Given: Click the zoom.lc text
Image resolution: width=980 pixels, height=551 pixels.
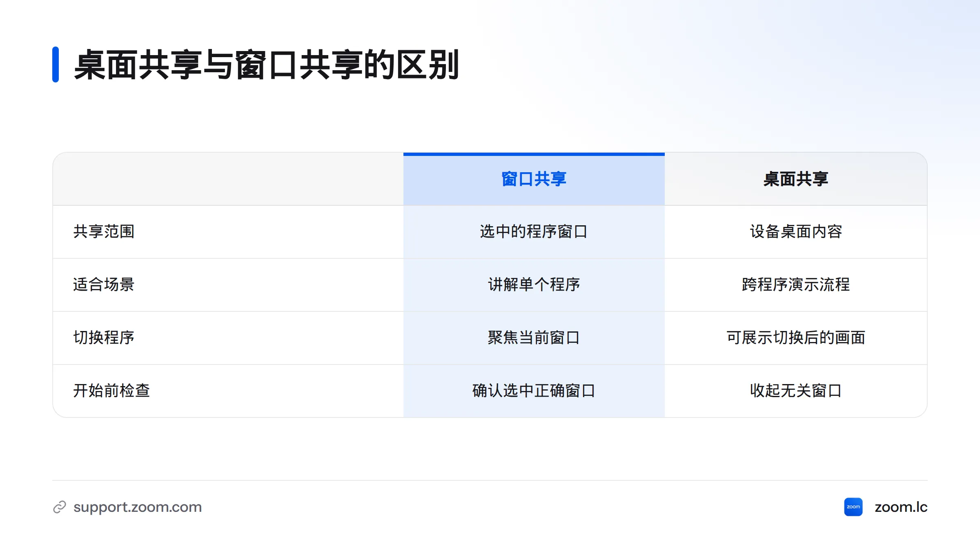Looking at the screenshot, I should click(901, 507).
